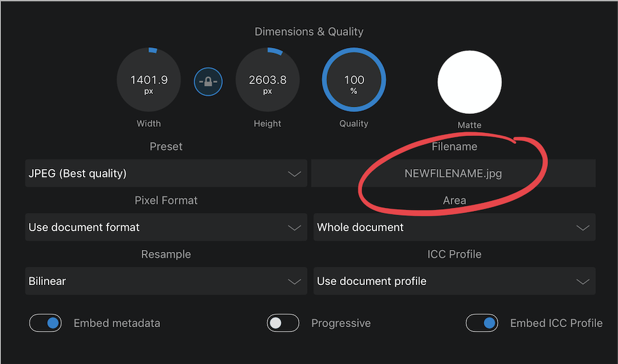Expand the Area dropdown showing Whole document
618x364 pixels.
[x=454, y=227]
